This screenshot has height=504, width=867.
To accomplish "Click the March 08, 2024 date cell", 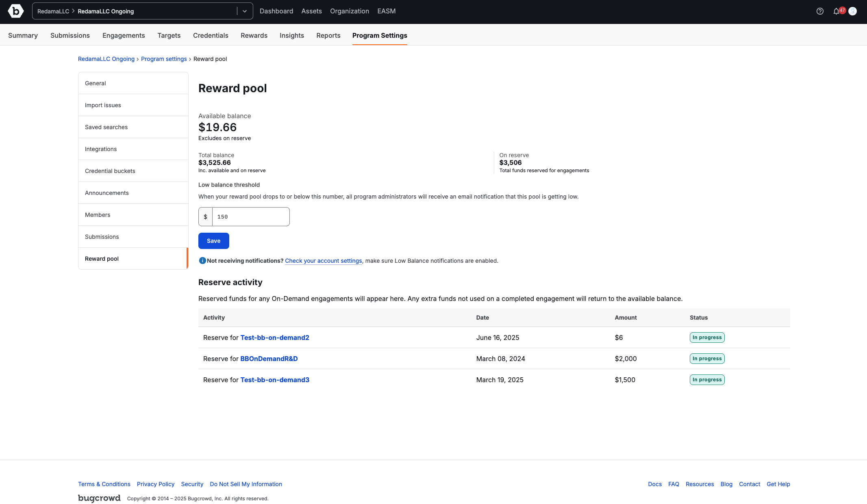I will [501, 359].
